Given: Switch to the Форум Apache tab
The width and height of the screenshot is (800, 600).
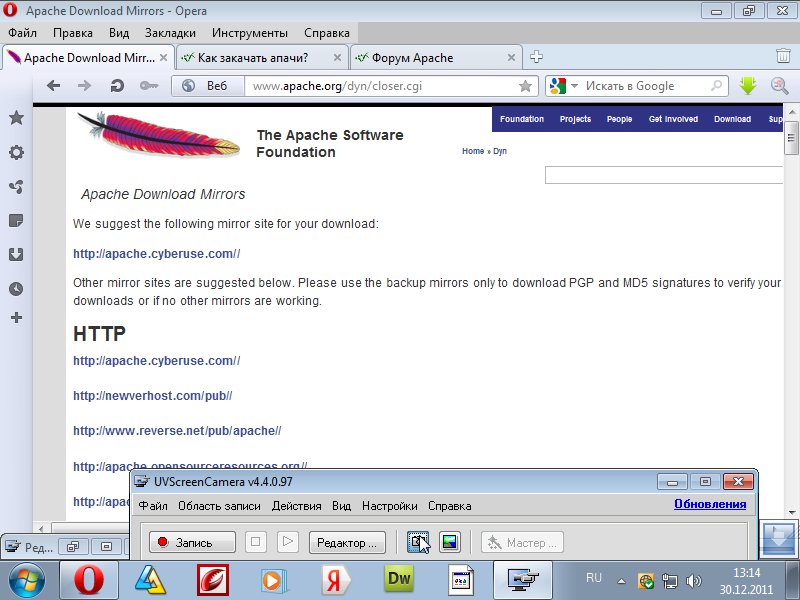Looking at the screenshot, I should [x=436, y=58].
